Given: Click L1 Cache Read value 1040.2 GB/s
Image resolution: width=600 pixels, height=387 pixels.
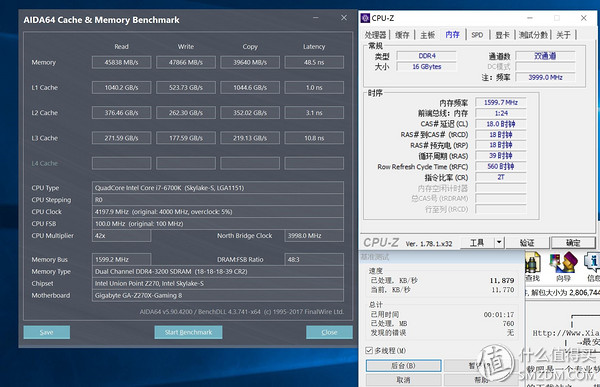Looking at the screenshot, I should tap(121, 87).
